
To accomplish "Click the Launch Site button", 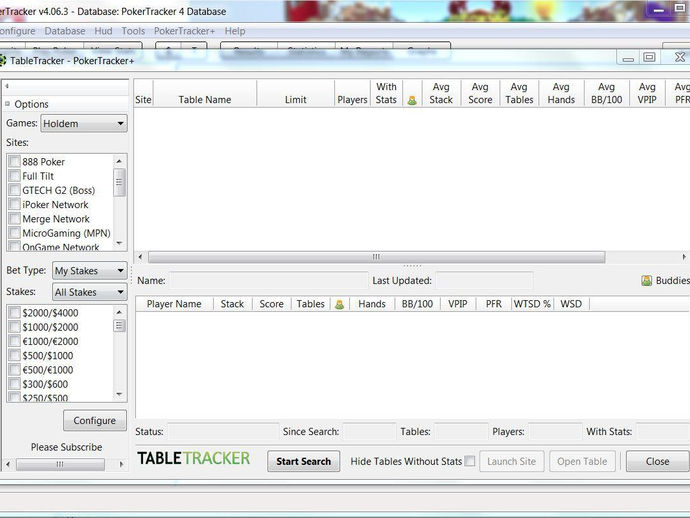I will (512, 461).
